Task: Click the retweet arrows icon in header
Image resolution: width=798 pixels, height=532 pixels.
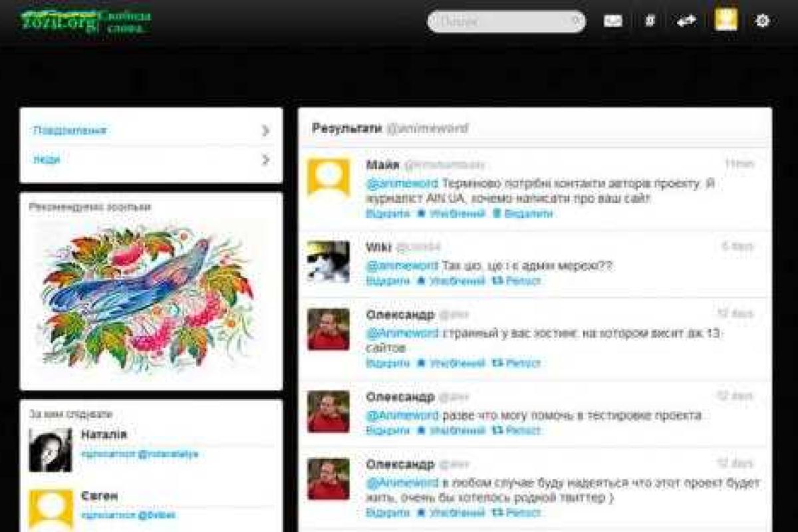Action: pos(686,21)
